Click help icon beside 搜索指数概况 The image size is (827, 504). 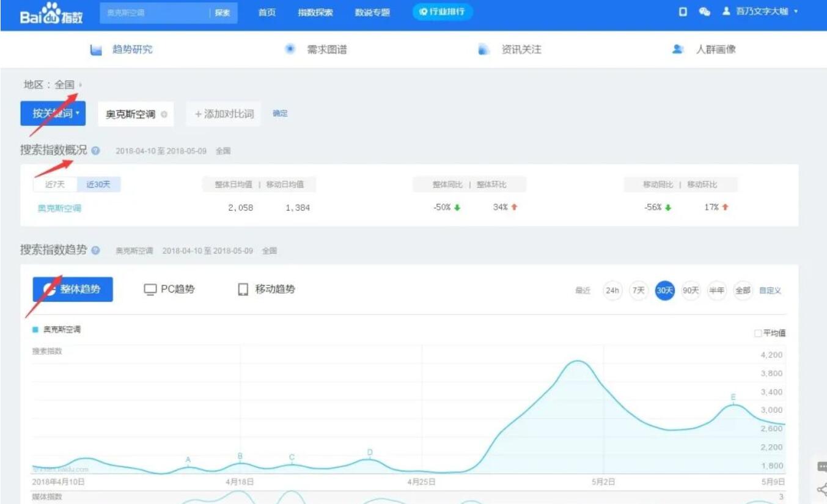(96, 151)
